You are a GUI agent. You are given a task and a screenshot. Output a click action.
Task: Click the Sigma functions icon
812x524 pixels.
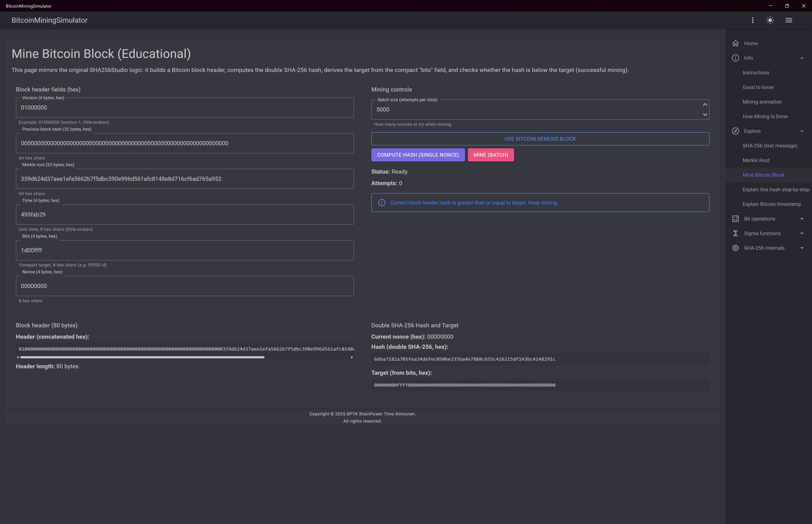735,233
